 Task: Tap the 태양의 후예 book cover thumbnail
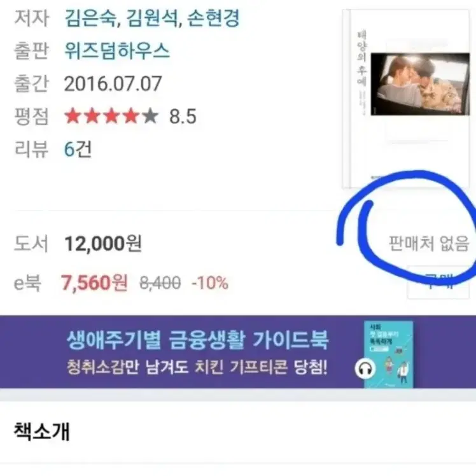pyautogui.click(x=406, y=99)
